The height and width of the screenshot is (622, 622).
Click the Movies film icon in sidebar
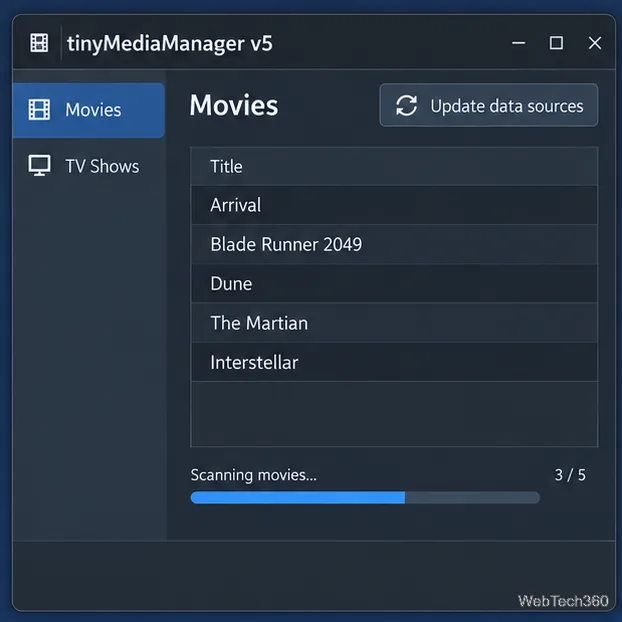39,109
